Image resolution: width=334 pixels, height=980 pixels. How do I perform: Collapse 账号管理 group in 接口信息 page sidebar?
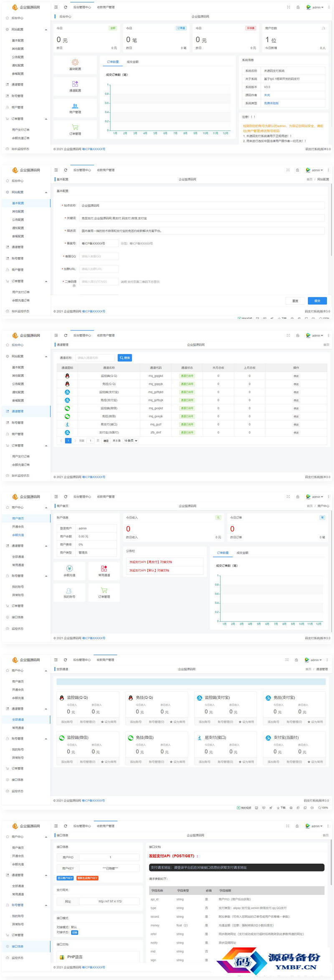point(46,905)
